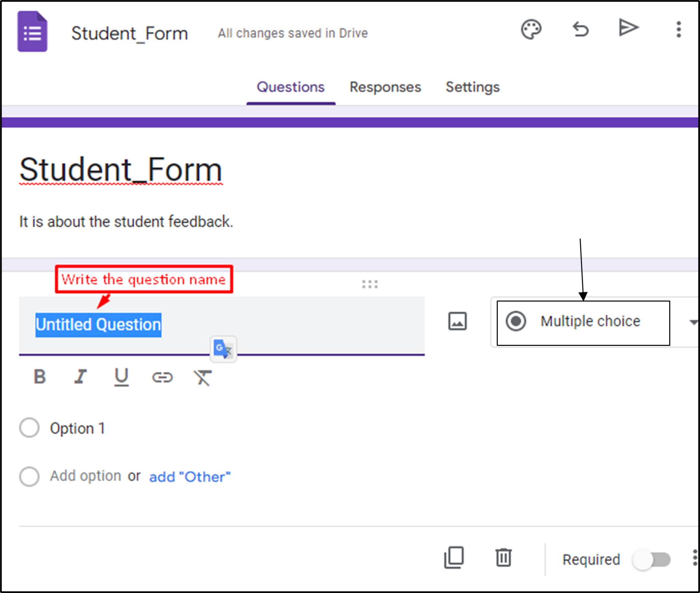
Task: Select the Option 1 radio button
Action: coord(29,428)
